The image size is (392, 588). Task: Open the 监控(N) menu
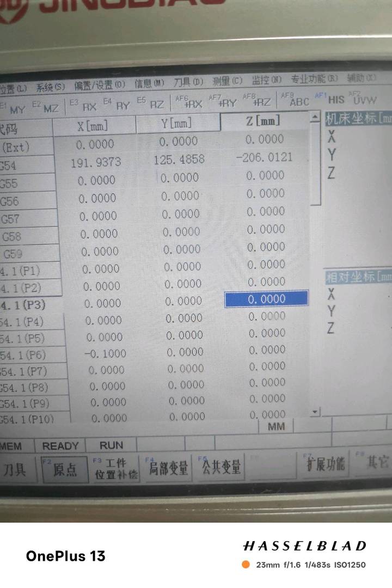tap(267, 79)
